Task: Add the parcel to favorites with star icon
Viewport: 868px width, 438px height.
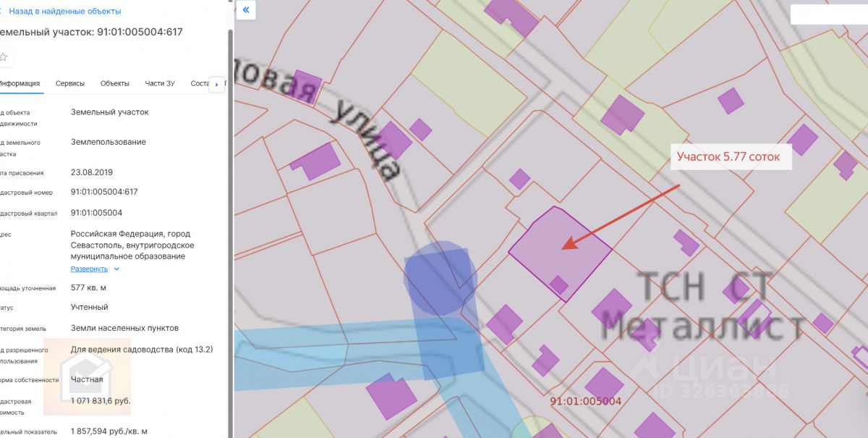Action: pyautogui.click(x=3, y=56)
